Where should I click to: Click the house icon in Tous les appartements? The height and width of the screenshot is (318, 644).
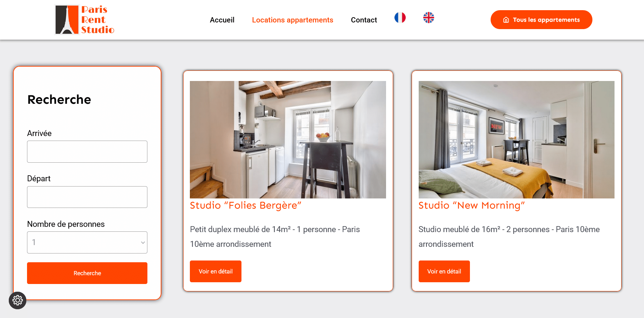point(506,20)
